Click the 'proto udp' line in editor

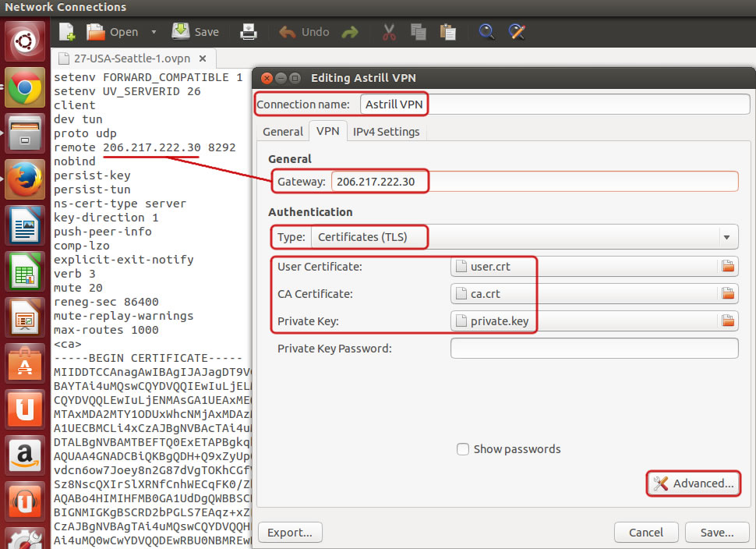[85, 133]
